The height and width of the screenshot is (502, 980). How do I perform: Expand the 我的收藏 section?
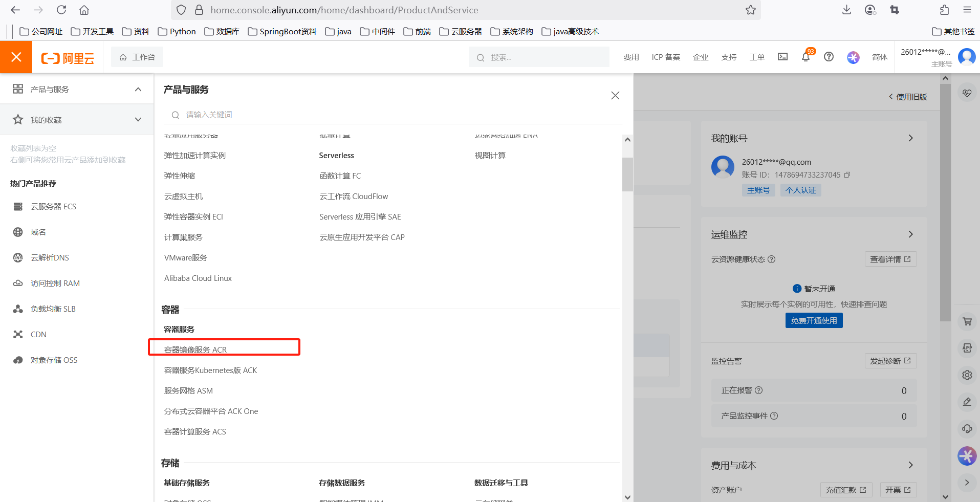[138, 120]
